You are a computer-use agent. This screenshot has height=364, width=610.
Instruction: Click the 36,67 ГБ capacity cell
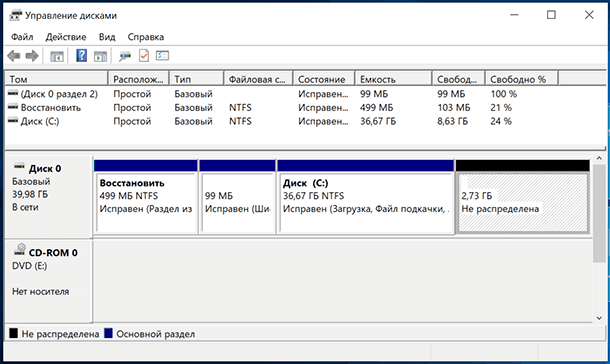coord(378,121)
